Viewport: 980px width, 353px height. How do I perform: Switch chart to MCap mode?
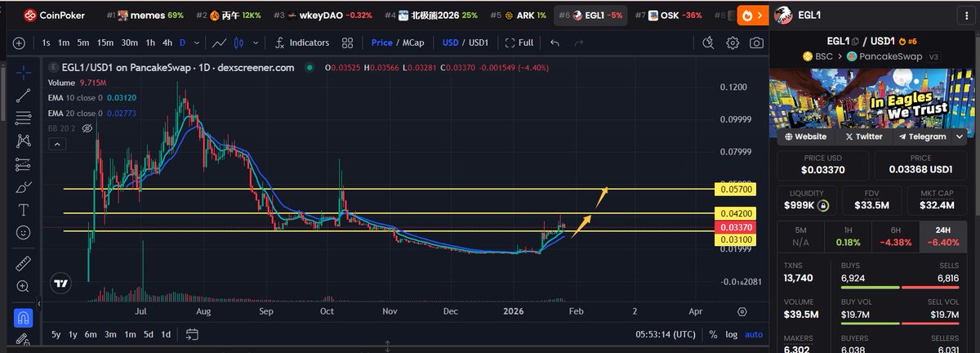click(412, 42)
